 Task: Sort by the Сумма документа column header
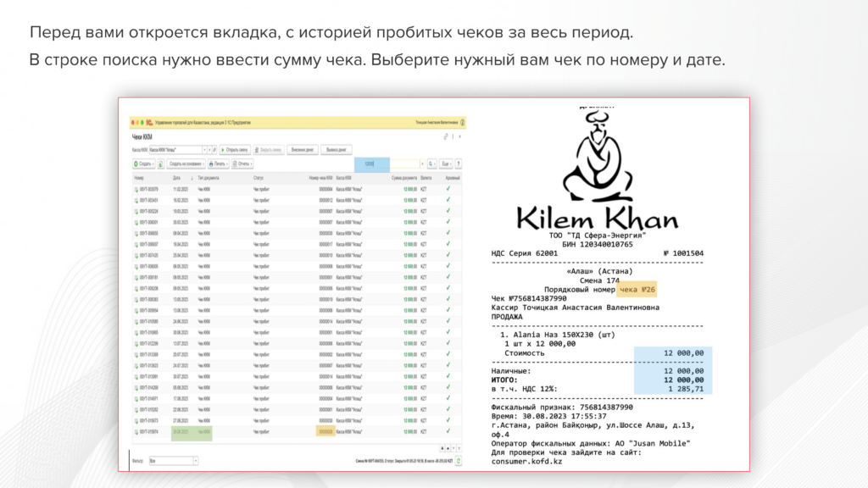point(404,178)
